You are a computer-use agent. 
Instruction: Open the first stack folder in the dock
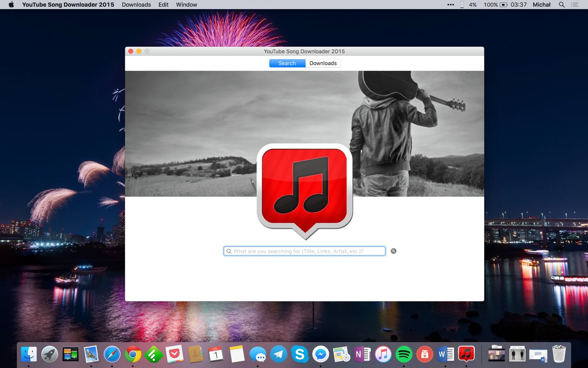[x=496, y=354]
